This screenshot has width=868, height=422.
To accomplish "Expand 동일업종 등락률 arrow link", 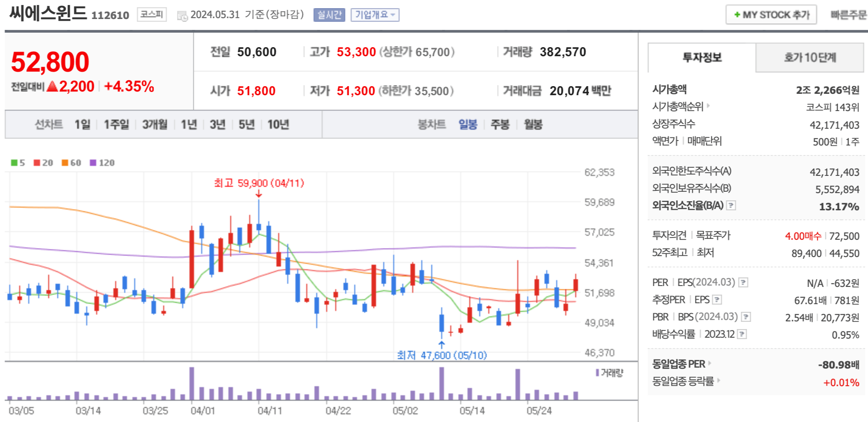I will click(719, 380).
